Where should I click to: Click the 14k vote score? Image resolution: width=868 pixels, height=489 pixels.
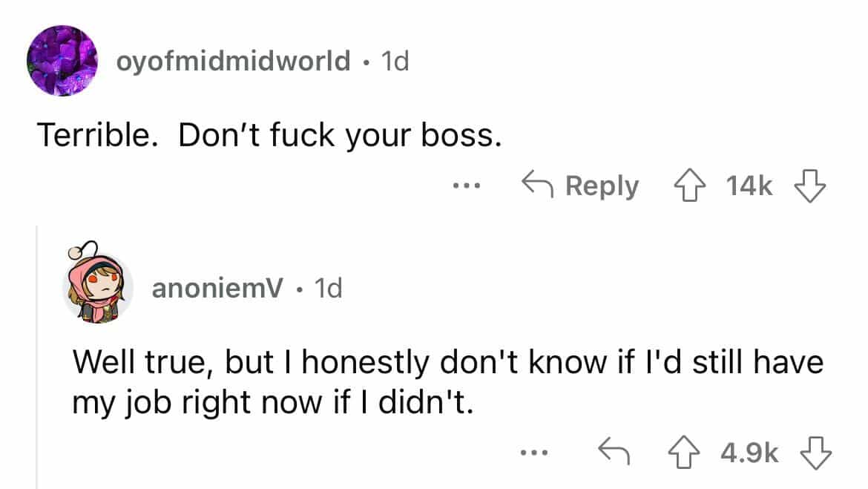click(750, 186)
